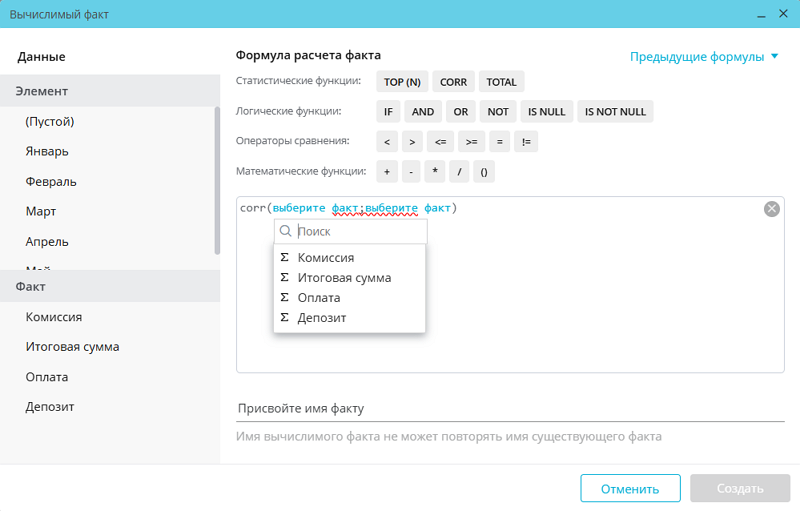
Task: Insert the multiplication * operator
Action: tap(436, 172)
